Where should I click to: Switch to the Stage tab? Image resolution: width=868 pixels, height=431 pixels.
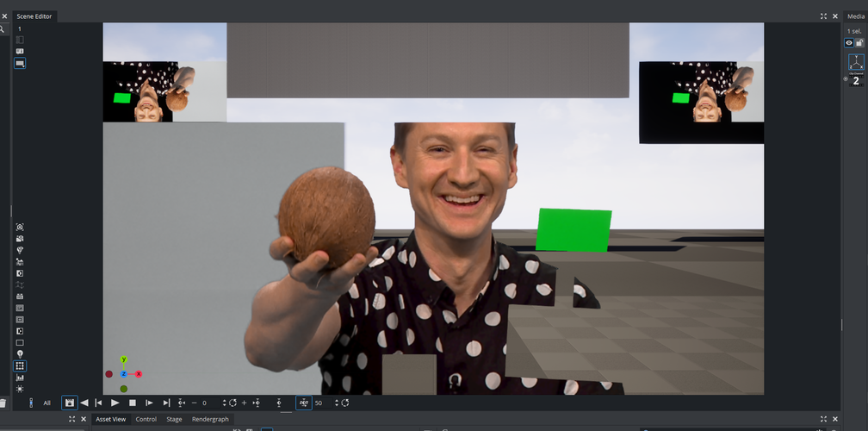174,419
